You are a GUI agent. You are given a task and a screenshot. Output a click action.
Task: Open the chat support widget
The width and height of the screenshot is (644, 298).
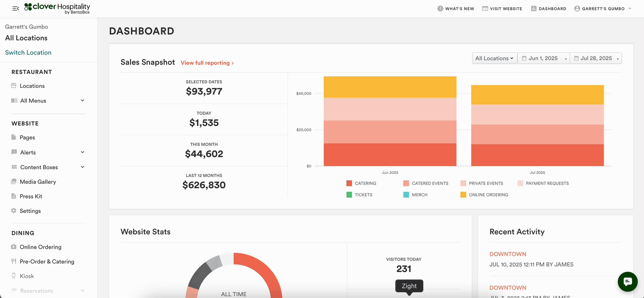pos(627,281)
